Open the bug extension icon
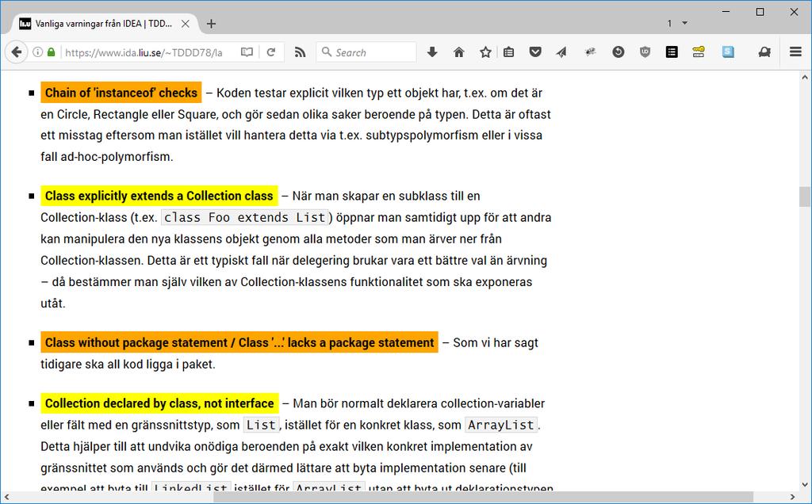 (590, 52)
